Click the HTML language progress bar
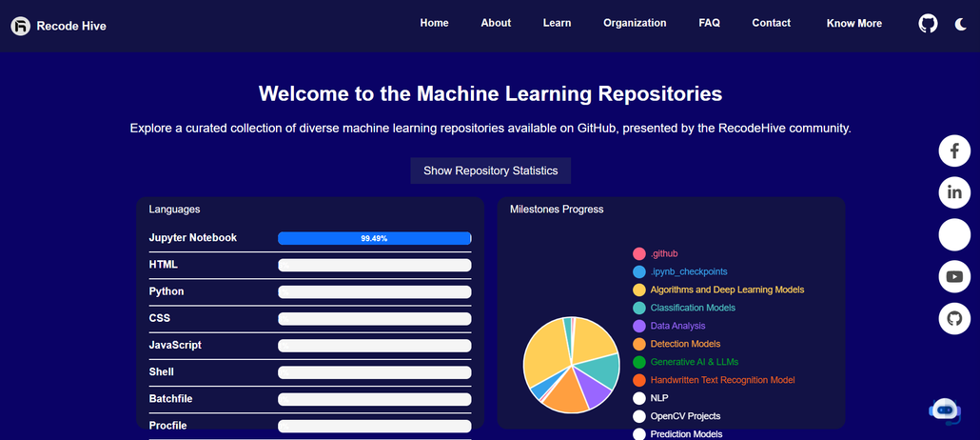Screen dimensions: 980x440 (x=374, y=266)
